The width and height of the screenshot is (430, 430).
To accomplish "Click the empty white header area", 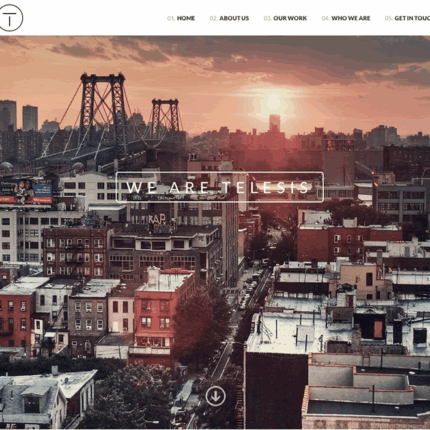I will (93, 18).
